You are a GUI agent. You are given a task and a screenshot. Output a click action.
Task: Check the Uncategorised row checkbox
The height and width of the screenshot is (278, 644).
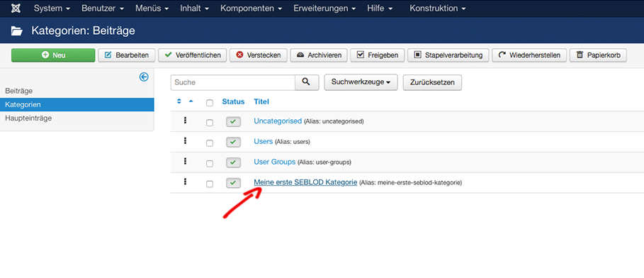tap(210, 123)
